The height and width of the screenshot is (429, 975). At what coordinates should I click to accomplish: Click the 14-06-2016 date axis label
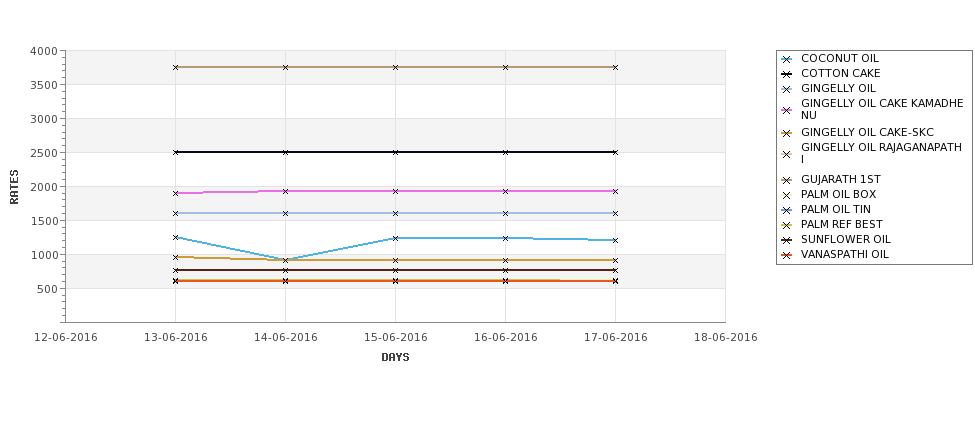click(285, 338)
